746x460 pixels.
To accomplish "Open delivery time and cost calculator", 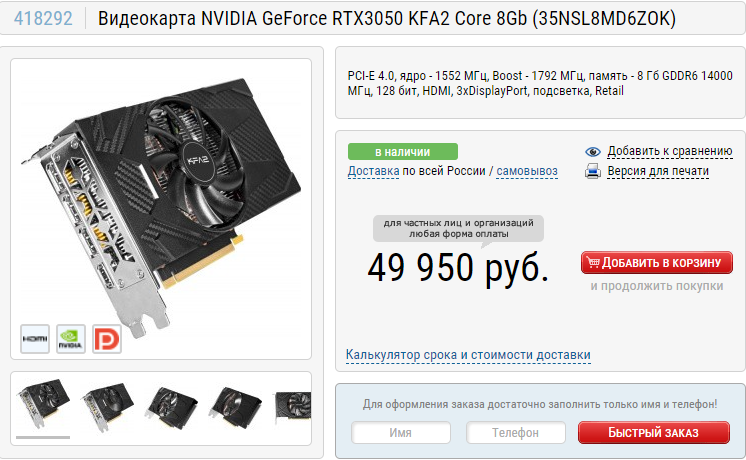I will (468, 355).
